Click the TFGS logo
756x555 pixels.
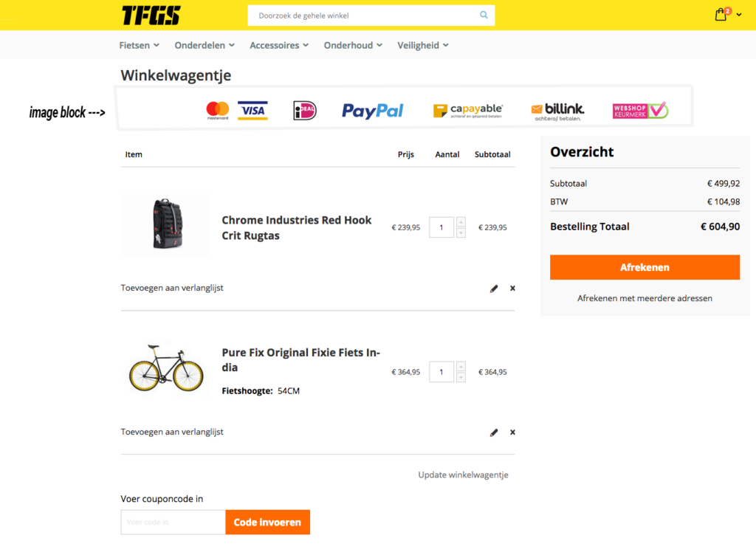(151, 15)
